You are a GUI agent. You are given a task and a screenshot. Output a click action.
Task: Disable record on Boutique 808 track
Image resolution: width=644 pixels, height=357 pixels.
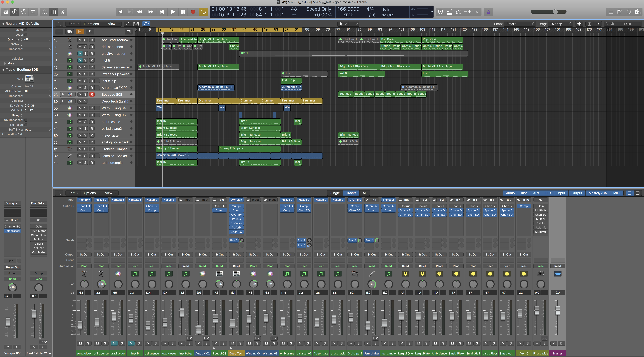click(x=92, y=95)
